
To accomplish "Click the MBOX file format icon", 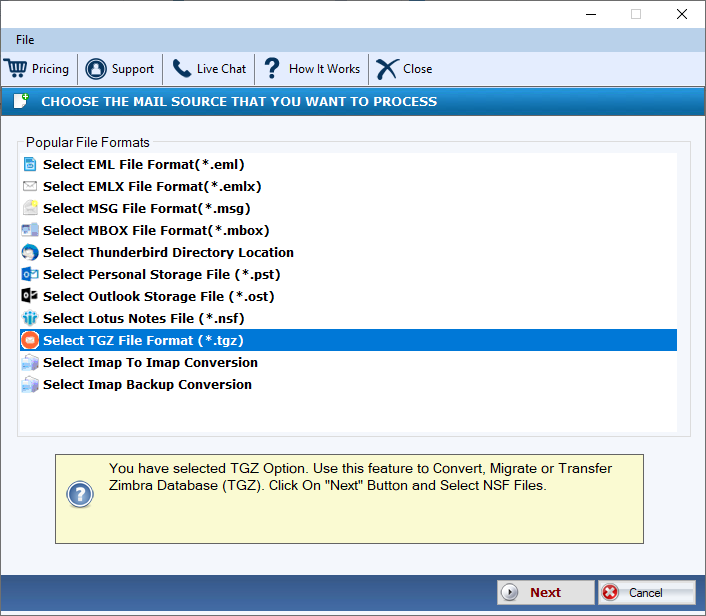I will 30,230.
